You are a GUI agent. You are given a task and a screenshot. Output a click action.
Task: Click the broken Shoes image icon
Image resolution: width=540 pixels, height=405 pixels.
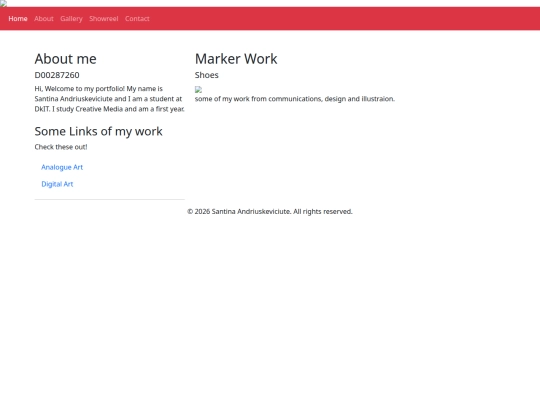198,90
